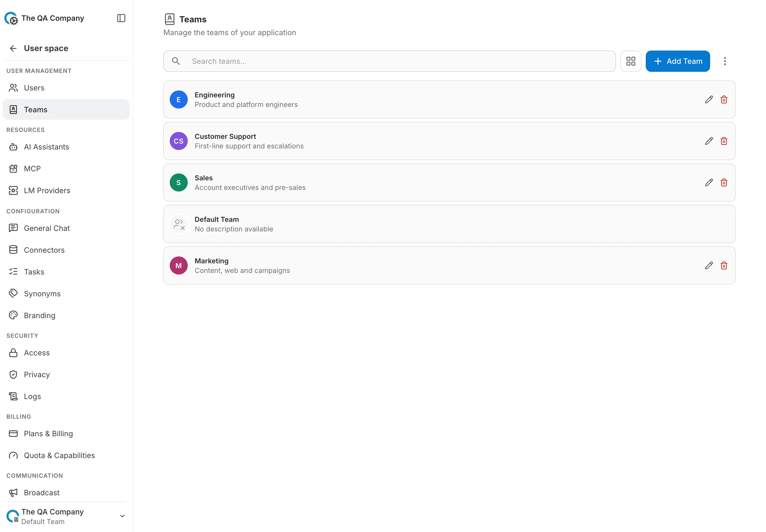Click 'No description available' text
766x532 pixels.
(234, 229)
